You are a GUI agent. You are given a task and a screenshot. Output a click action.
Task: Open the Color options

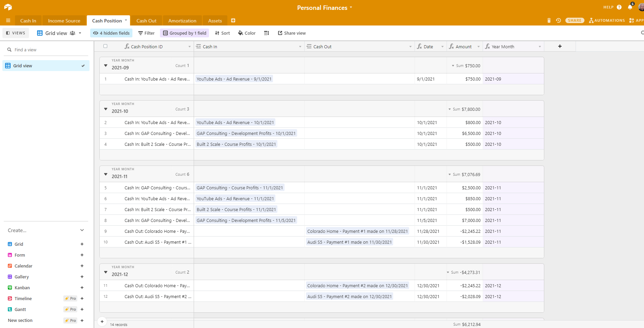tap(247, 33)
